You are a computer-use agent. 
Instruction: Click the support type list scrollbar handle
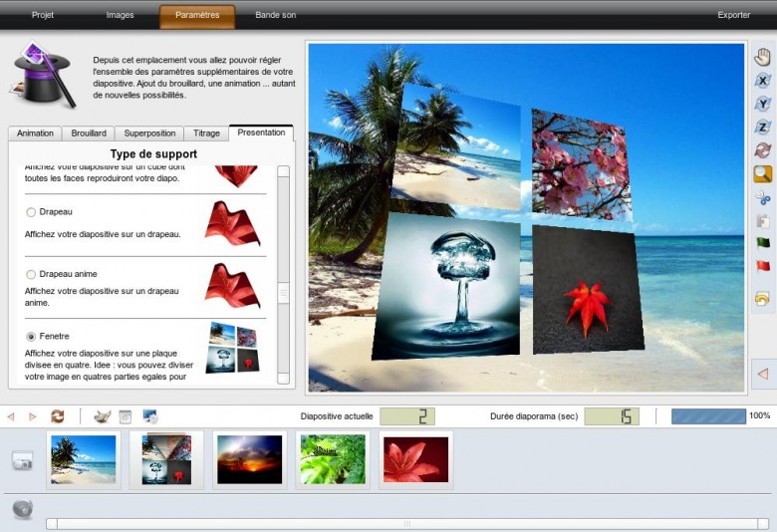point(284,293)
